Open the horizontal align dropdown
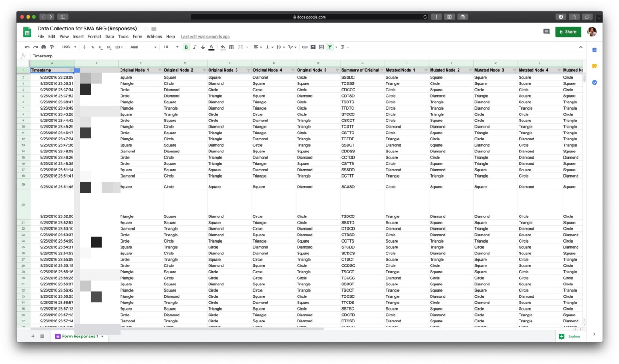This screenshot has width=619, height=364. click(x=258, y=47)
